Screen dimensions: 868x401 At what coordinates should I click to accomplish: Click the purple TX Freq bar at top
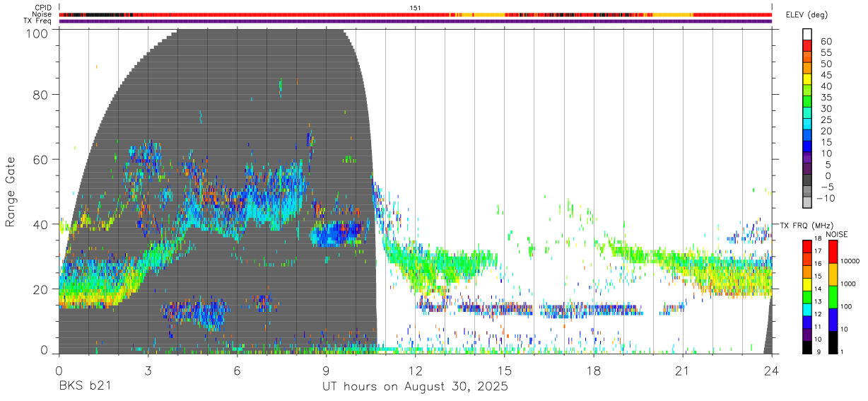tap(416, 21)
